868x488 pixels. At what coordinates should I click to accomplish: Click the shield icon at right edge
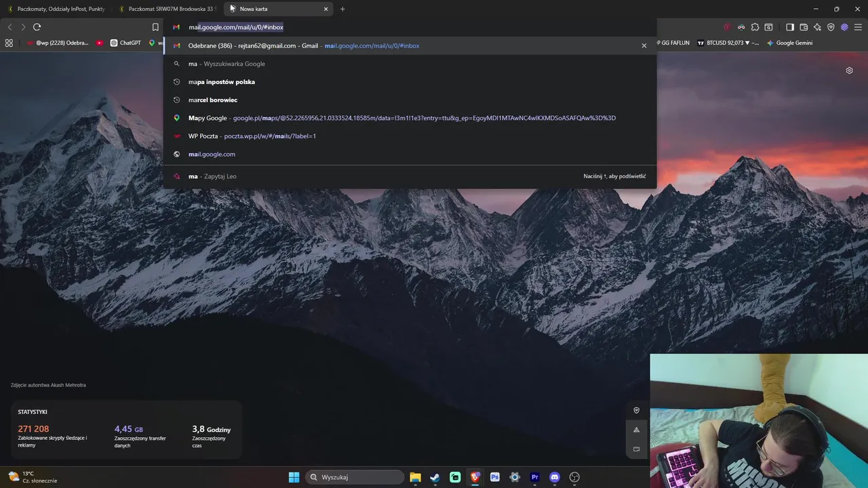click(x=636, y=410)
